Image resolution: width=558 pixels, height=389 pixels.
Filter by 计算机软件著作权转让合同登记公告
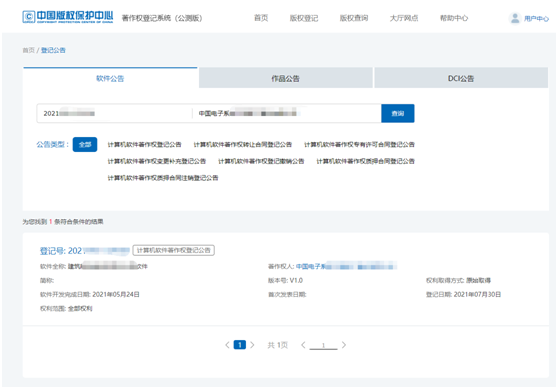pos(242,144)
